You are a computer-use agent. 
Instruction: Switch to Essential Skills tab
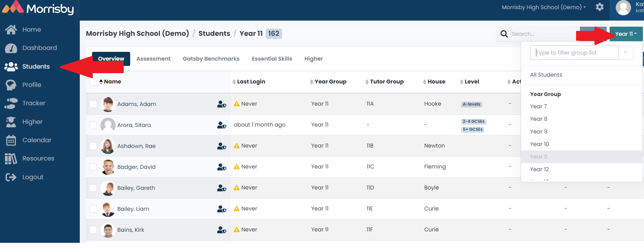[272, 59]
